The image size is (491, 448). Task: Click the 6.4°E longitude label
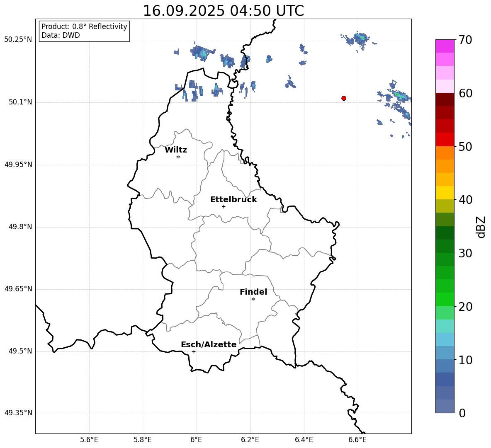click(x=304, y=440)
